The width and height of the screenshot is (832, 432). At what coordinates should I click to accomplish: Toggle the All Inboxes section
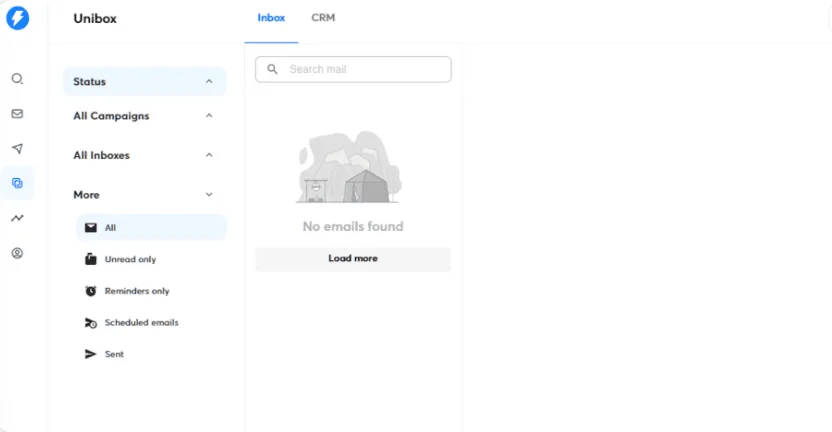(x=209, y=155)
